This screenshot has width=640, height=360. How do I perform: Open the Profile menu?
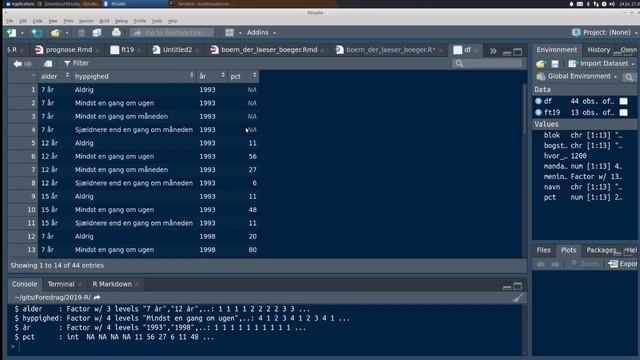coord(140,21)
